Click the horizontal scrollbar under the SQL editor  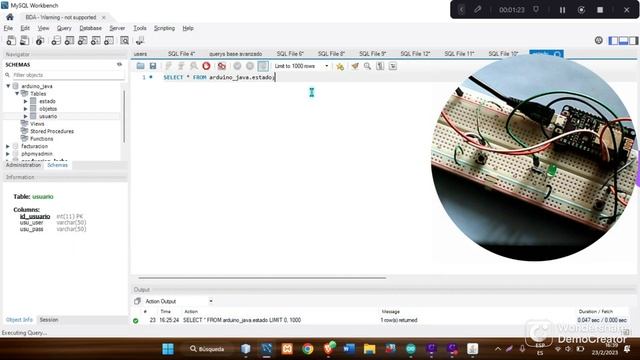point(262,278)
